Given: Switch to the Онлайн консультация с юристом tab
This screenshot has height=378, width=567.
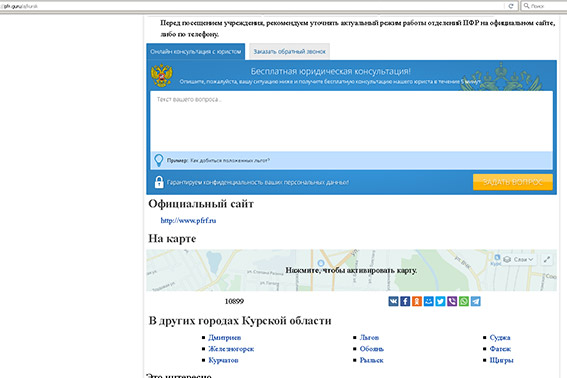Looking at the screenshot, I should (196, 52).
